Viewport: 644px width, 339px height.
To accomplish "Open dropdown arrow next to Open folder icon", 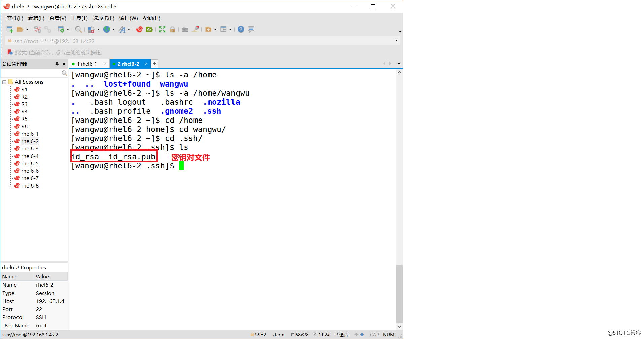I will tap(27, 29).
